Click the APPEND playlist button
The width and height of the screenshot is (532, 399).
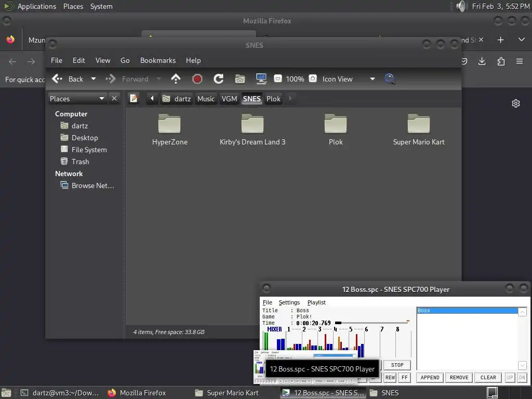click(x=430, y=377)
